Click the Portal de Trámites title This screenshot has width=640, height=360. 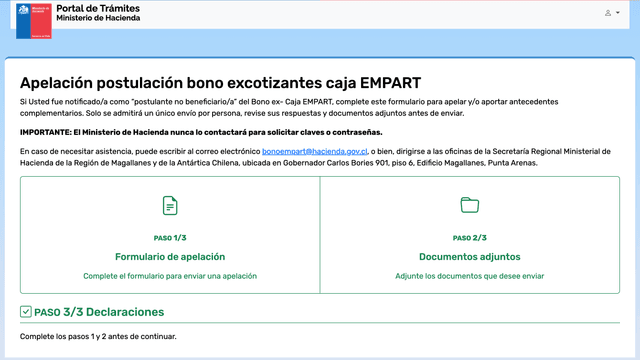tap(98, 8)
